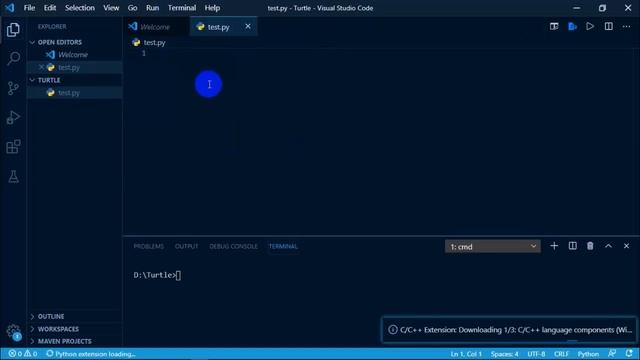640x360 pixels.
Task: Open the View menu
Action: [111, 8]
